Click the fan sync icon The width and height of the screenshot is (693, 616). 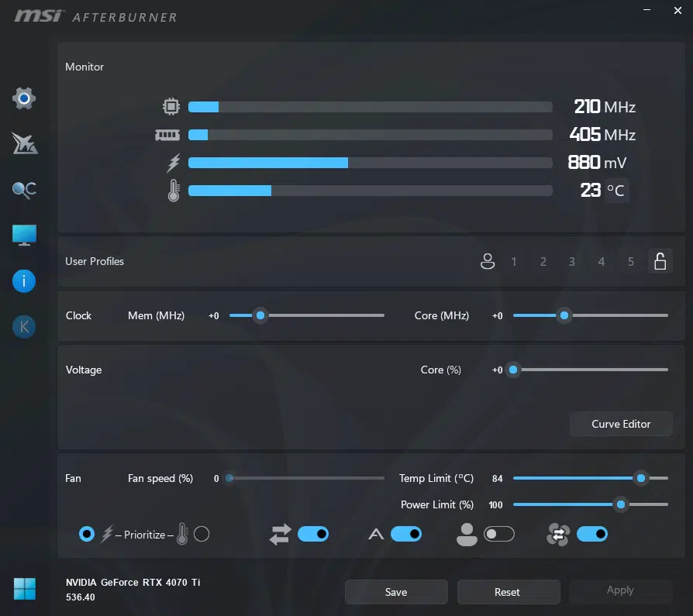point(558,534)
